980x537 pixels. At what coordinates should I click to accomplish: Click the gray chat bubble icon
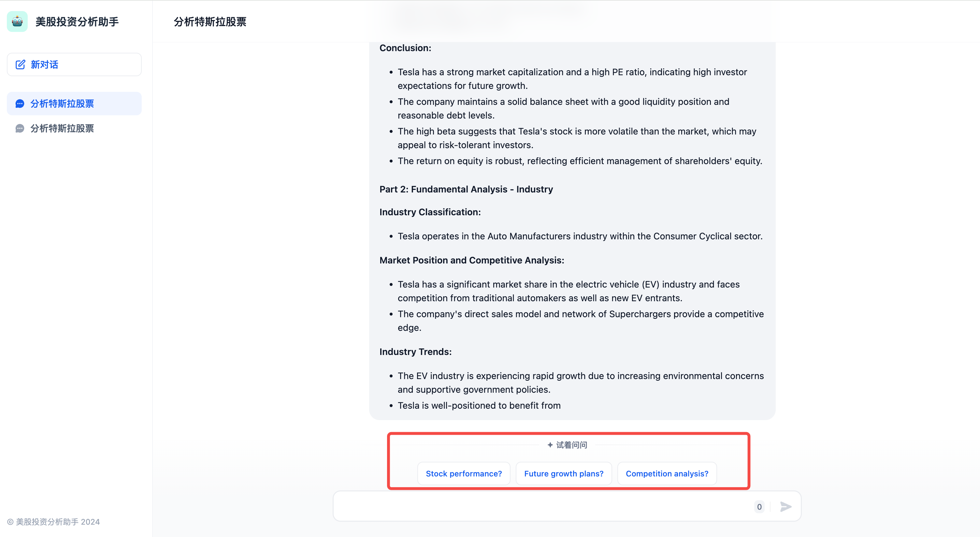click(20, 129)
